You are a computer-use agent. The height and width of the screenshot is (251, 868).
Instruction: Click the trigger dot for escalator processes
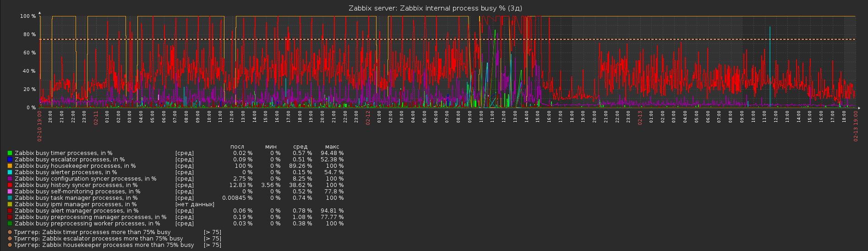10,239
